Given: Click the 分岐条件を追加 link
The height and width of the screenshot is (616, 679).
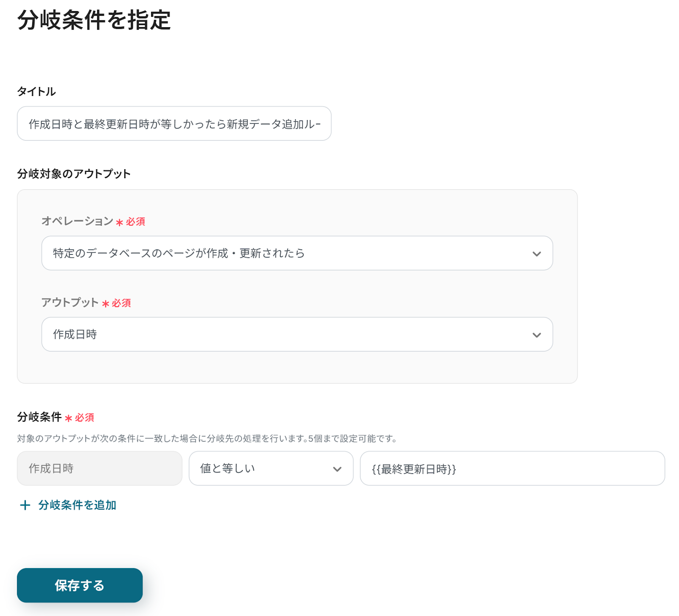Looking at the screenshot, I should [77, 505].
